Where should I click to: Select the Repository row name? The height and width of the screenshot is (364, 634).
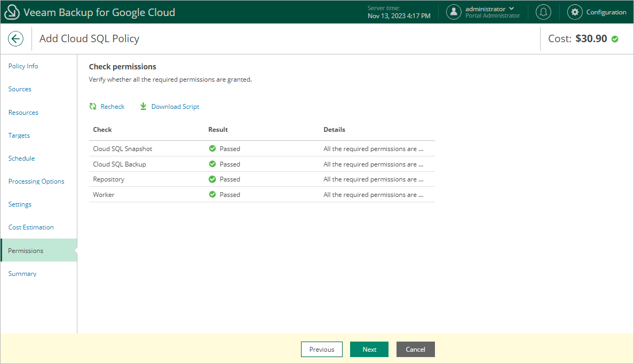click(x=108, y=179)
